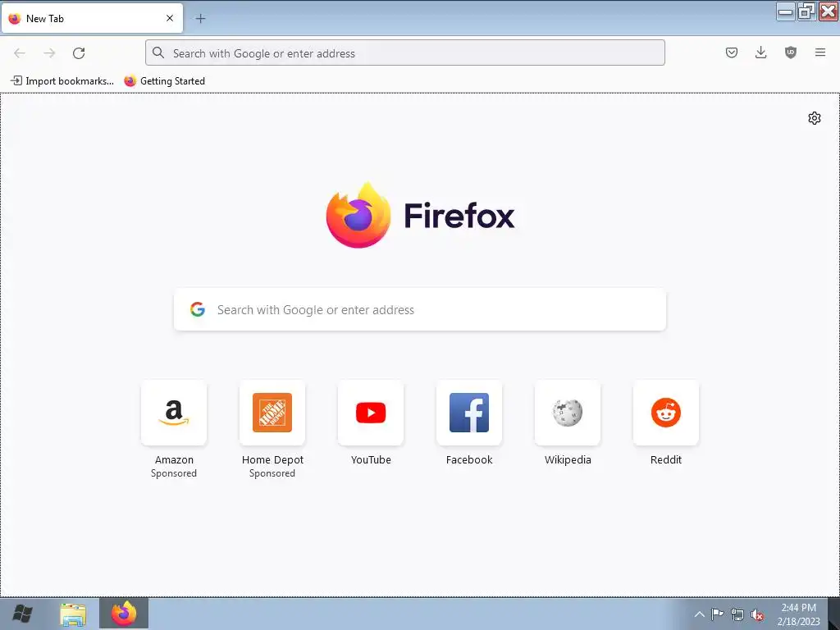Focus the page's Google search box
This screenshot has height=630, width=840.
[420, 309]
